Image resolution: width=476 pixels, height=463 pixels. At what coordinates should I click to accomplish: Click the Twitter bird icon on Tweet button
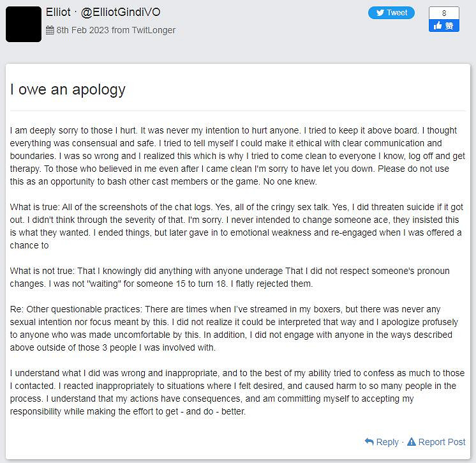(379, 13)
